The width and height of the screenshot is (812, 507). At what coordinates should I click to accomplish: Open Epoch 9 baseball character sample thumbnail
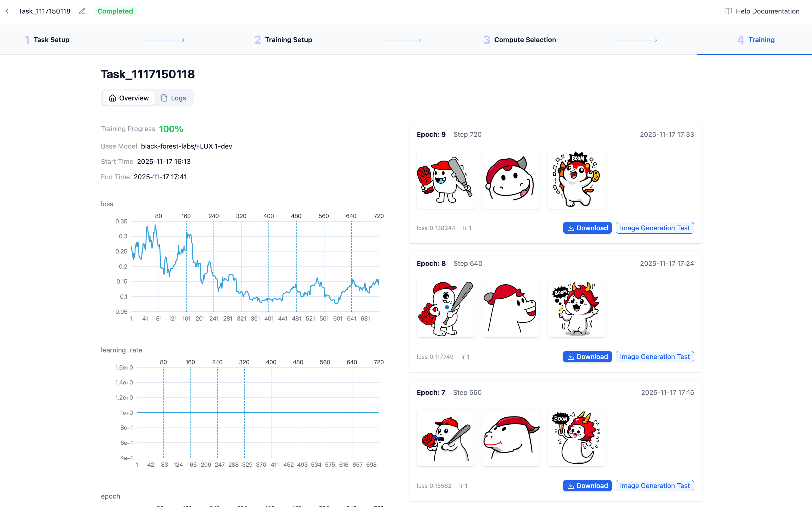point(445,180)
